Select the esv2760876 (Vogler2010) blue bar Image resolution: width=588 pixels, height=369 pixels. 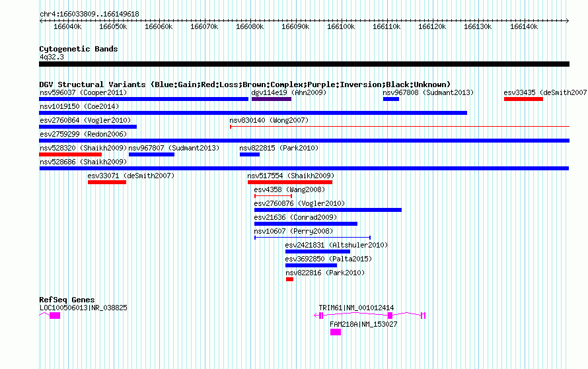click(328, 210)
